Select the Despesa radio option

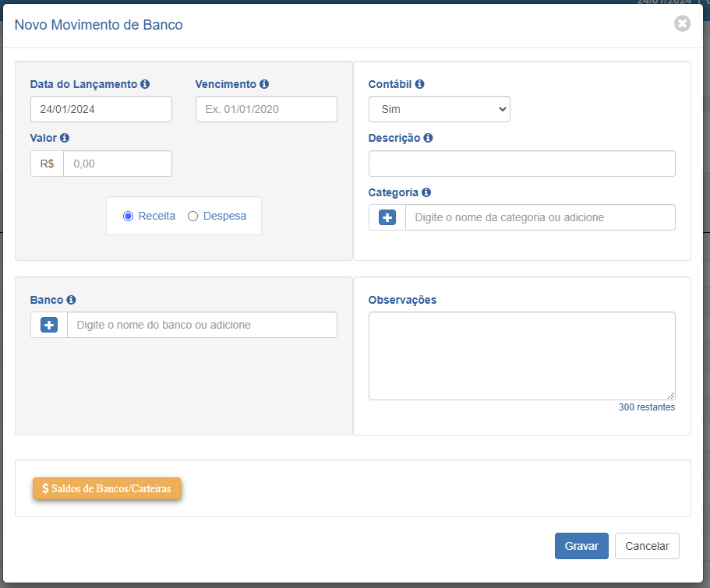(193, 216)
